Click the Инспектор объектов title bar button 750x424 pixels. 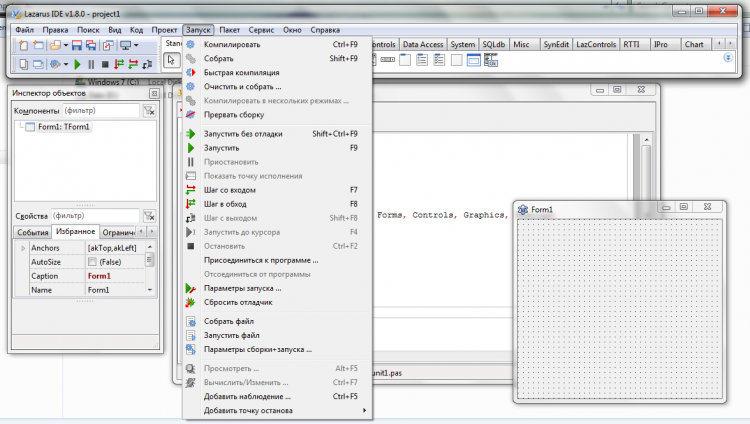point(154,93)
